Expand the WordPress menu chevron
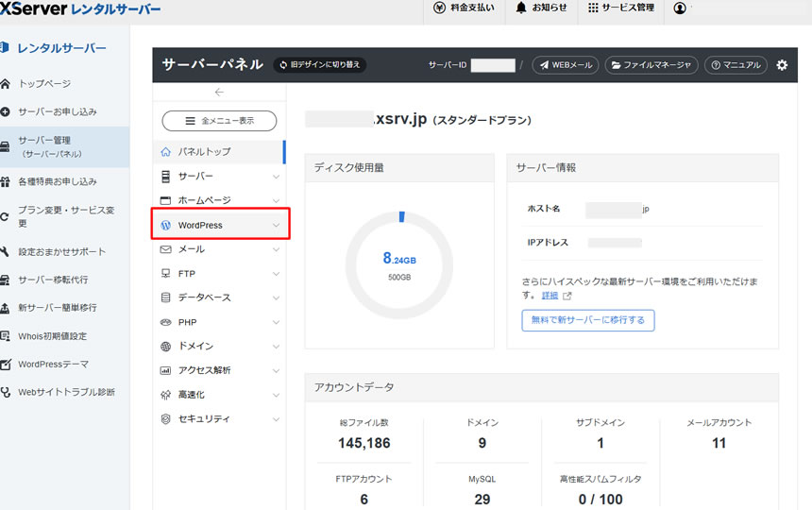 point(276,225)
